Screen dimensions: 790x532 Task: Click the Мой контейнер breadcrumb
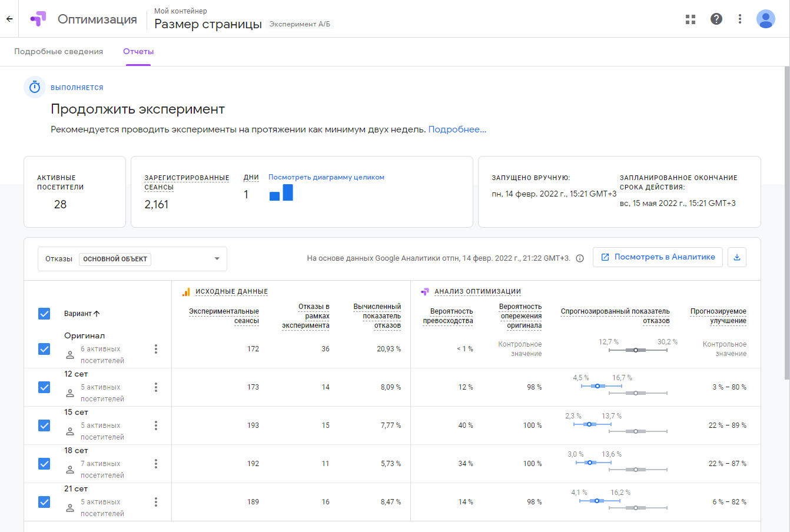tap(181, 11)
